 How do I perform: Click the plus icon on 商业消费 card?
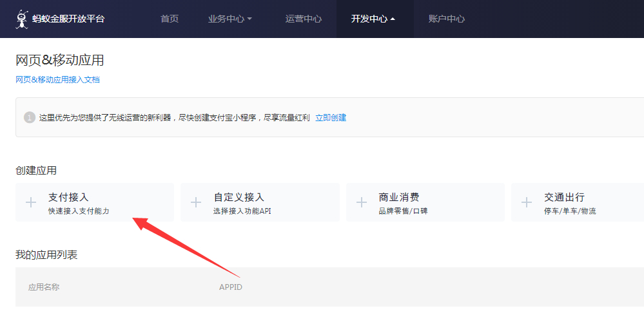tap(362, 203)
